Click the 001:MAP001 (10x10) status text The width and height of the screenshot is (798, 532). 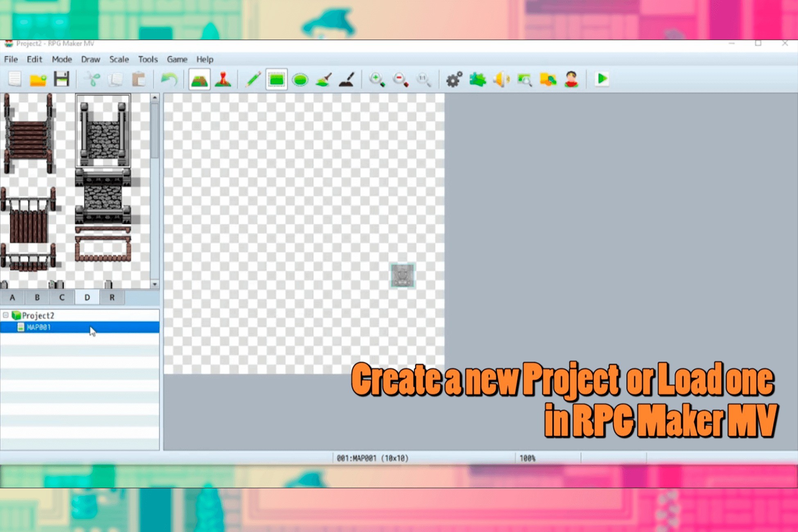372,458
